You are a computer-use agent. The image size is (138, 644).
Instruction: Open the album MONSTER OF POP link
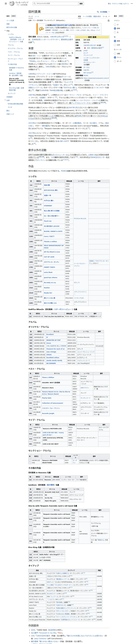[53, 340]
